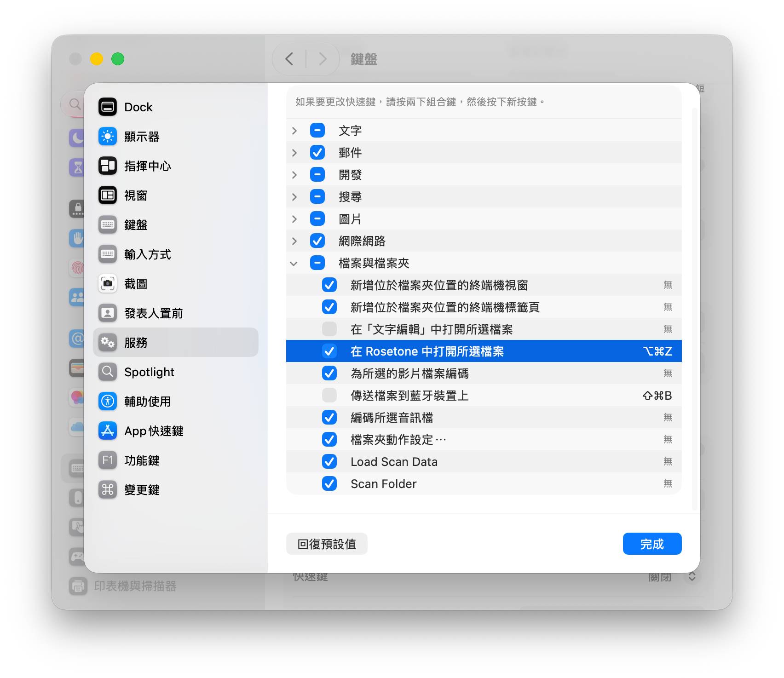Click the 發表人置前 icon

(x=108, y=313)
